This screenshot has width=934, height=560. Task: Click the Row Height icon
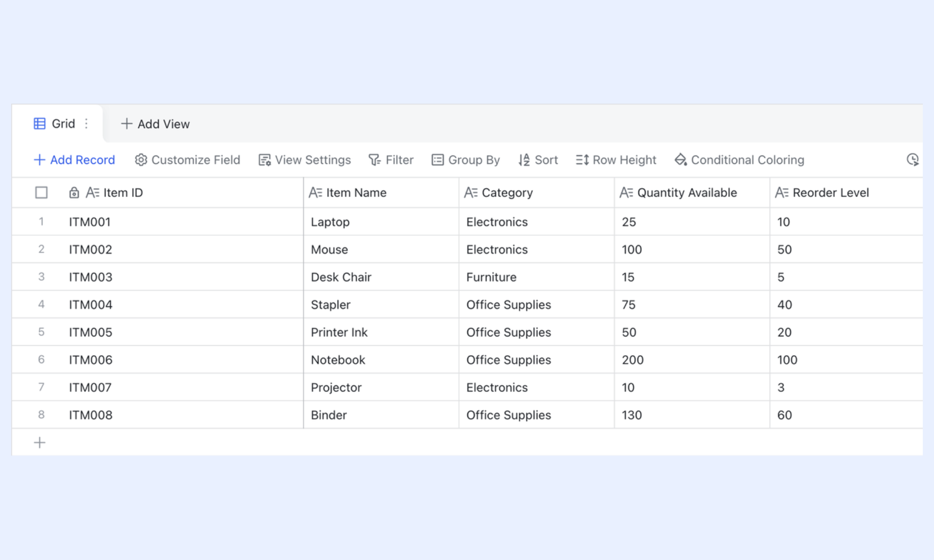coord(582,160)
